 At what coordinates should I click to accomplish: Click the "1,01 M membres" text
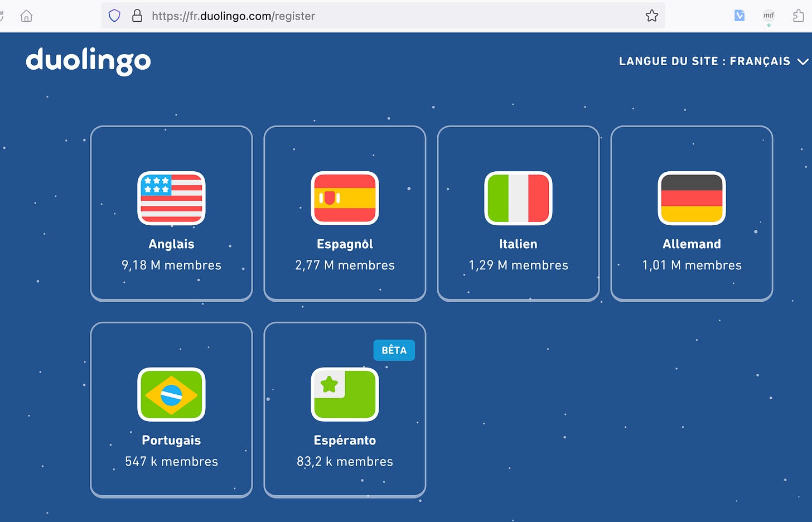click(x=692, y=265)
